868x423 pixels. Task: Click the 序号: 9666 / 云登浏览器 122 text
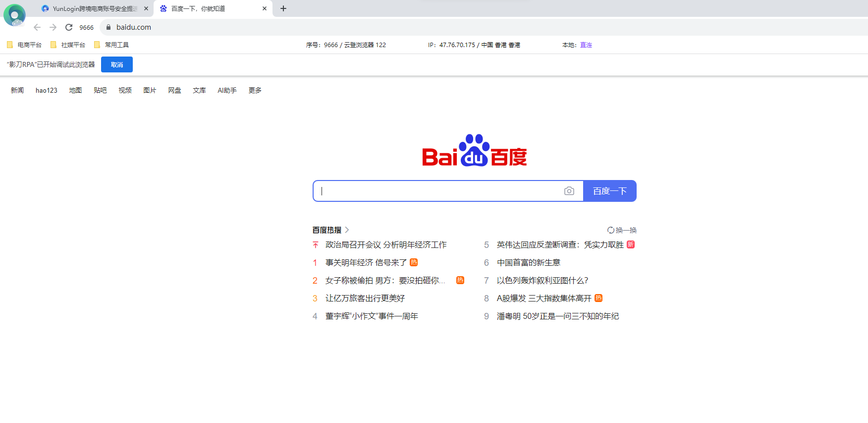(346, 45)
